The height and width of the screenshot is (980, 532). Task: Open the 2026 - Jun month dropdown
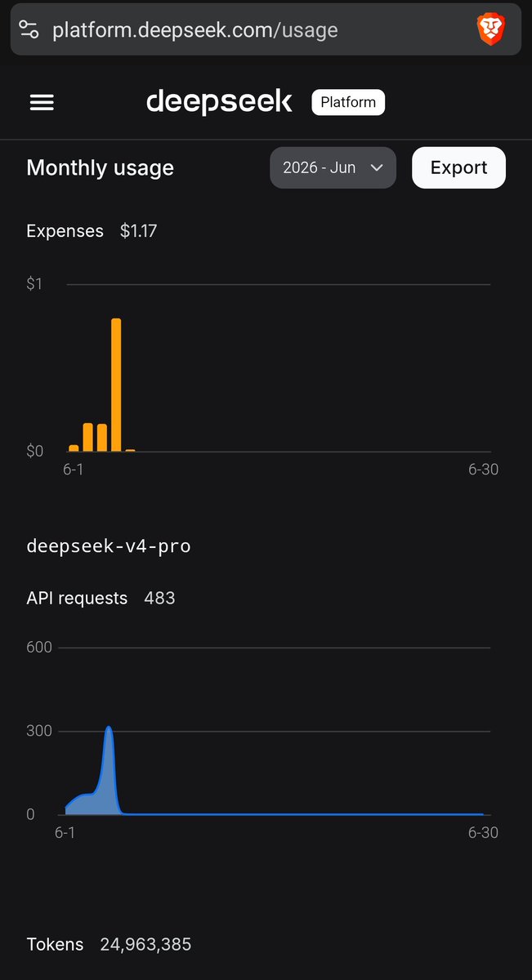coord(333,167)
